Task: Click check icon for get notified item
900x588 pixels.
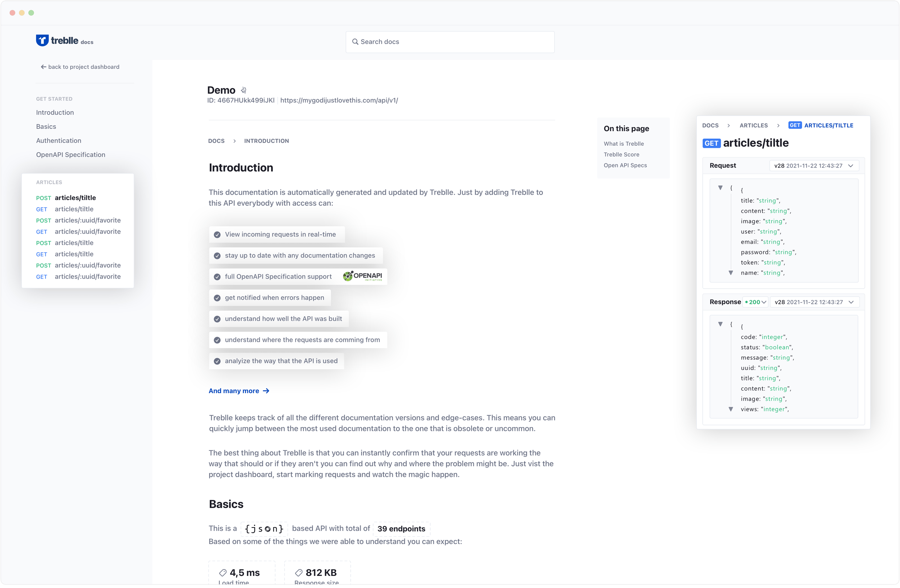Action: [x=217, y=298]
